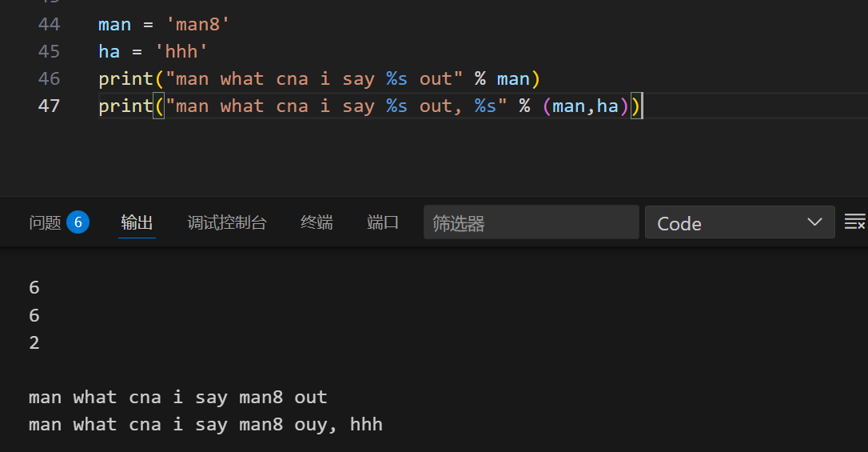Click the problems count badge showing 6

click(78, 222)
